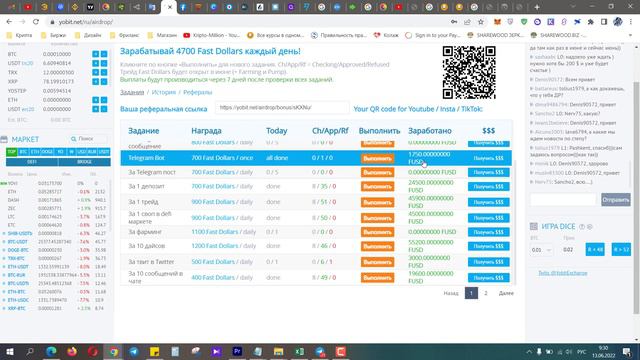Open the Биржи bookmarks folder
The image size is (640, 360).
point(53,35)
